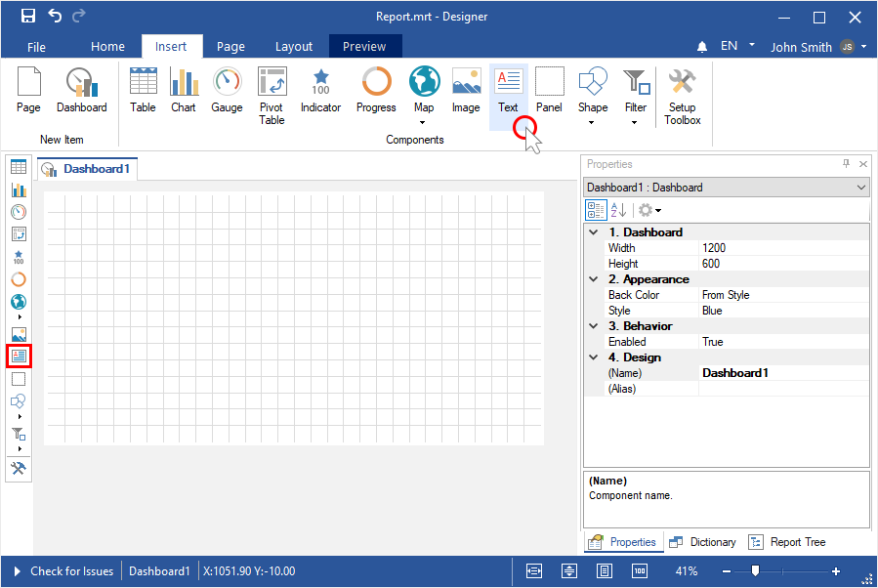
Task: Click Check for Issues in status bar
Action: coord(71,571)
